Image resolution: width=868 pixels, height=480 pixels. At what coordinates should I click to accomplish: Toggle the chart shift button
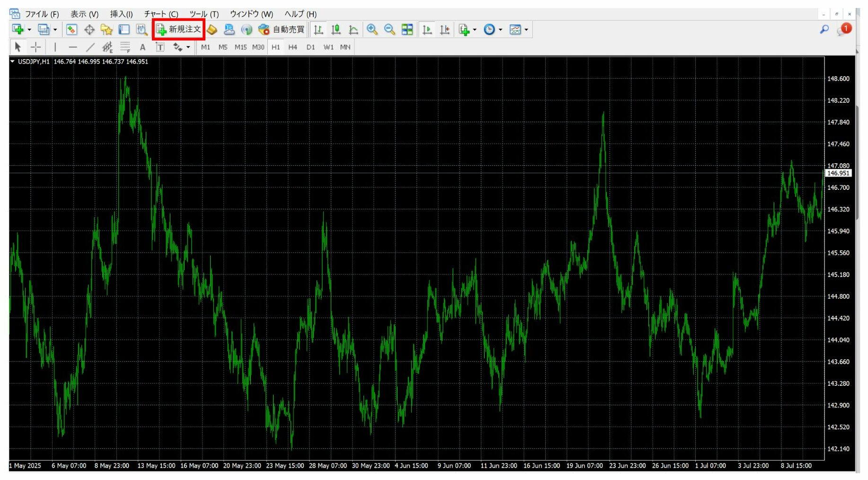pyautogui.click(x=444, y=30)
